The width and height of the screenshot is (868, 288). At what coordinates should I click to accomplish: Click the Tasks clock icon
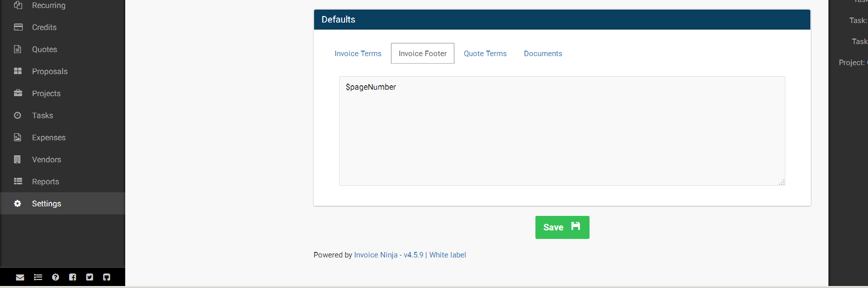coord(18,115)
